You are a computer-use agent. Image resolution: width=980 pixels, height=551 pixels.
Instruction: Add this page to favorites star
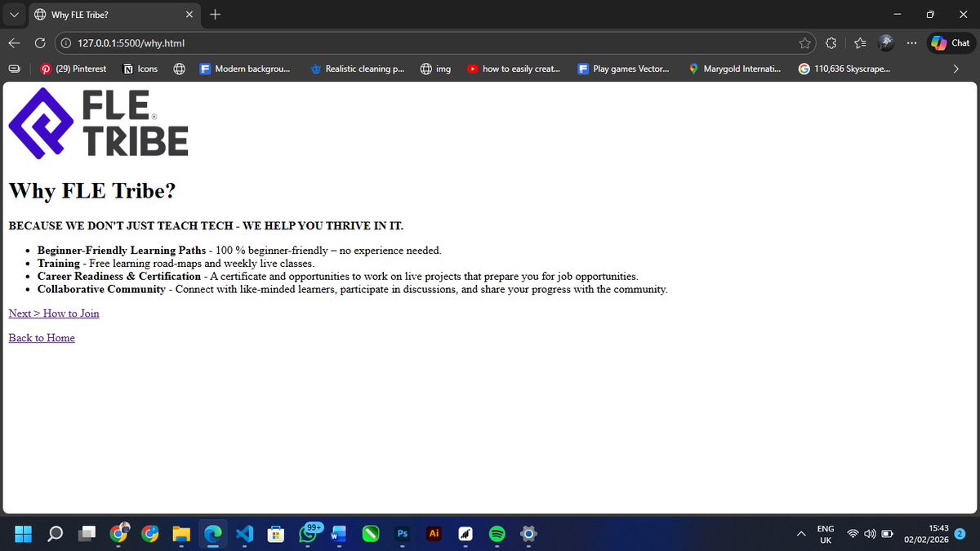805,43
